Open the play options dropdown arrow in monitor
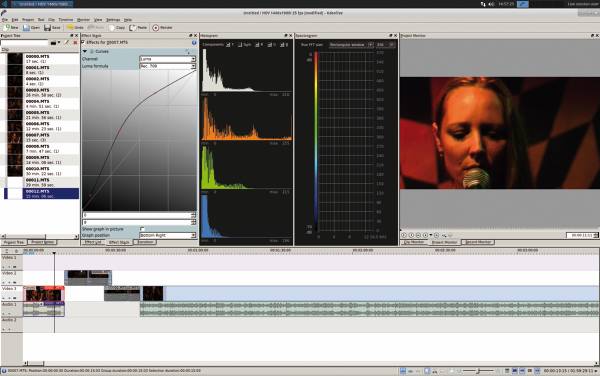Image resolution: width=600 pixels, height=376 pixels. point(431,235)
